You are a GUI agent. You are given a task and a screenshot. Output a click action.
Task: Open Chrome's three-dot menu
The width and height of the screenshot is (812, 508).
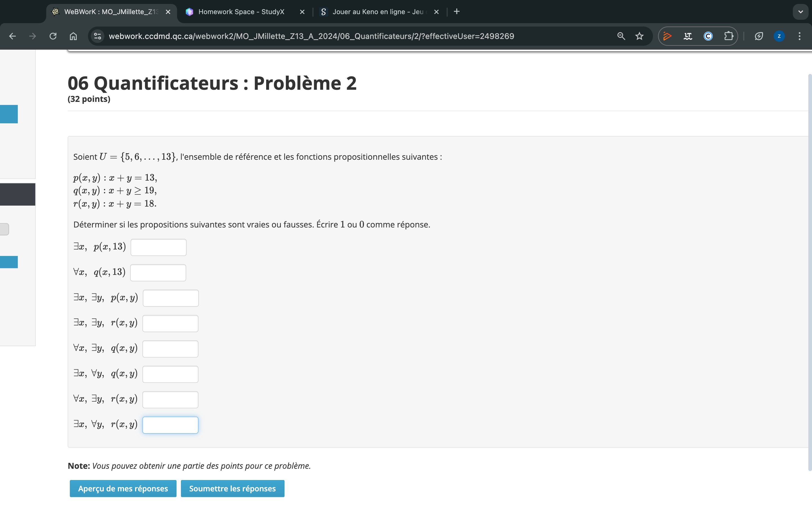(x=800, y=36)
